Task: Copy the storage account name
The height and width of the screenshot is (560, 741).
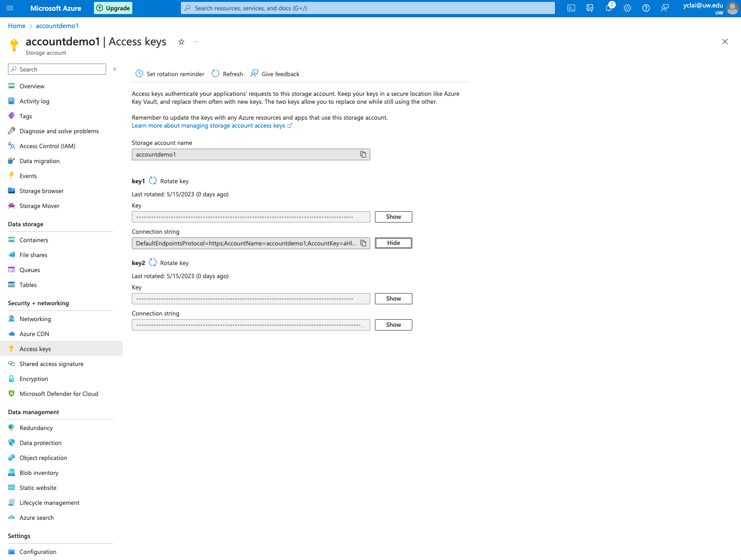Action: (363, 154)
